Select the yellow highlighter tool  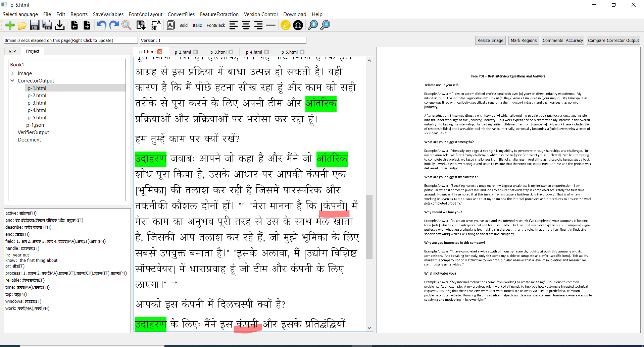click(x=285, y=25)
